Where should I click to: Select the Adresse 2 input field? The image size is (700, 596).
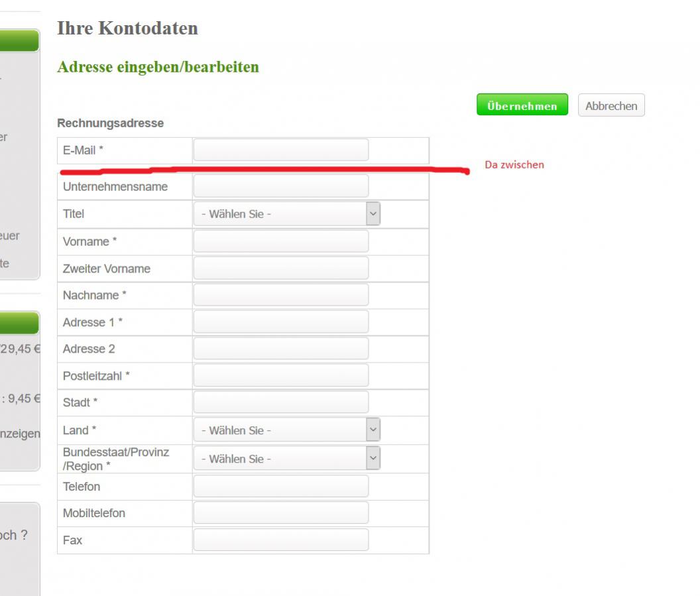tap(280, 349)
